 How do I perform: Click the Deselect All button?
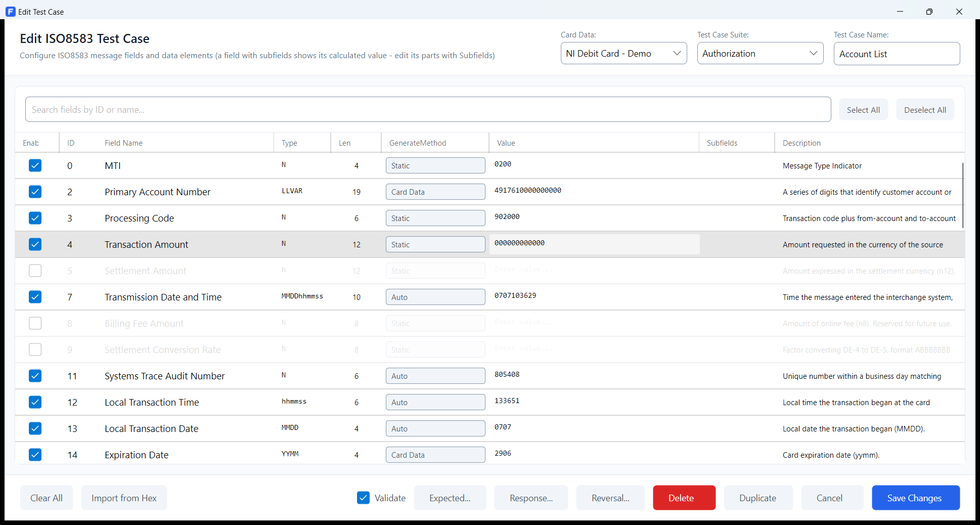925,110
